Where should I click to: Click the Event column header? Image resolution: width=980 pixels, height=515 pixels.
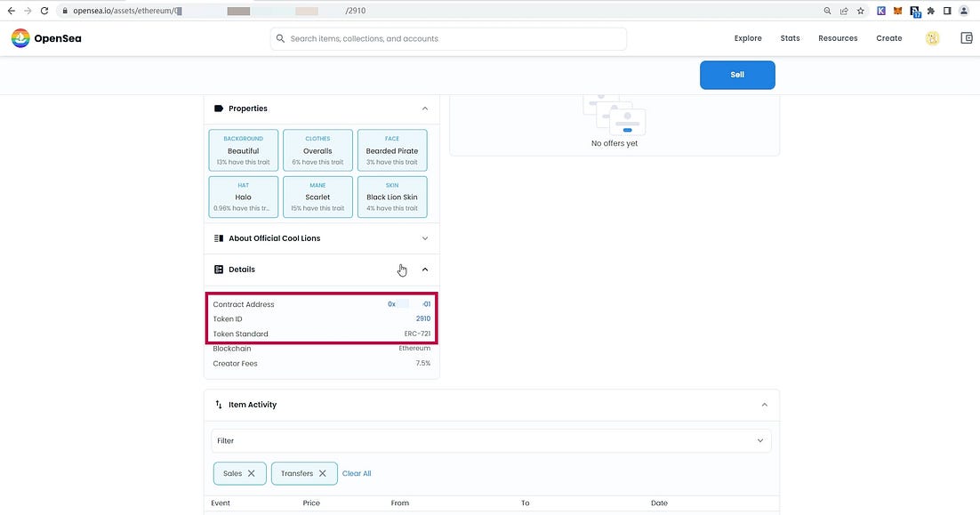(x=221, y=503)
